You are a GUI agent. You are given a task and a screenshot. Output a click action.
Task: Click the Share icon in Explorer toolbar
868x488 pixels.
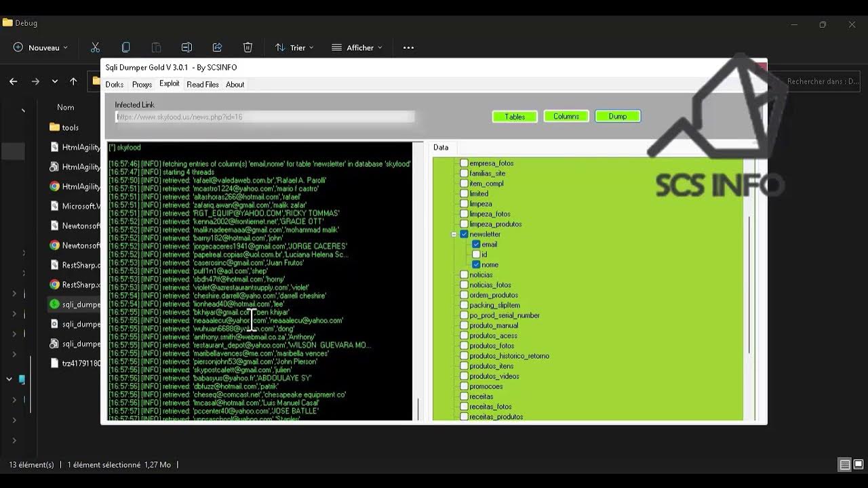(217, 47)
